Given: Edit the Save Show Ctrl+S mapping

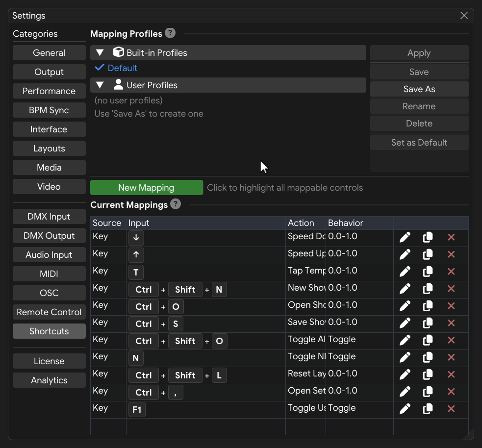Looking at the screenshot, I should click(x=405, y=323).
